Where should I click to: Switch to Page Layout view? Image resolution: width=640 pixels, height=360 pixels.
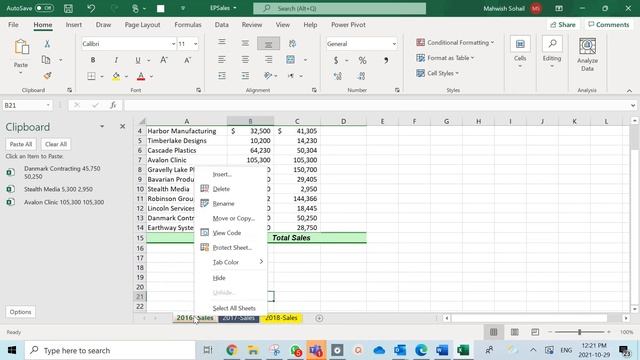coord(514,332)
